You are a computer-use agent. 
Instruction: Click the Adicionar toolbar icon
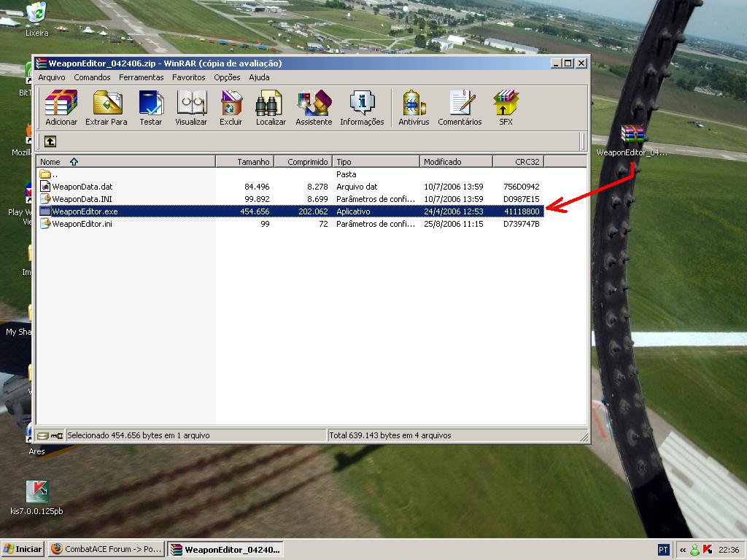61,108
